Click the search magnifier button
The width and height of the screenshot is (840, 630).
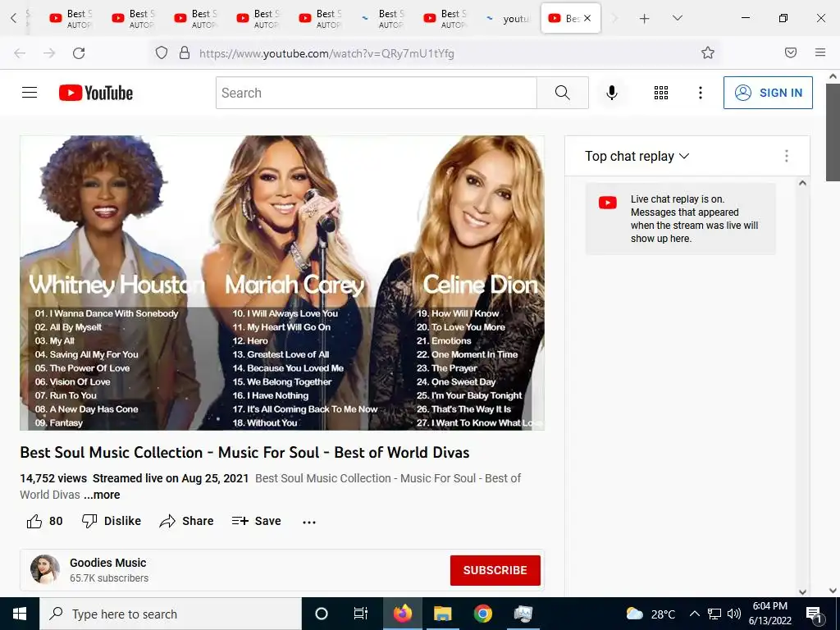[563, 93]
